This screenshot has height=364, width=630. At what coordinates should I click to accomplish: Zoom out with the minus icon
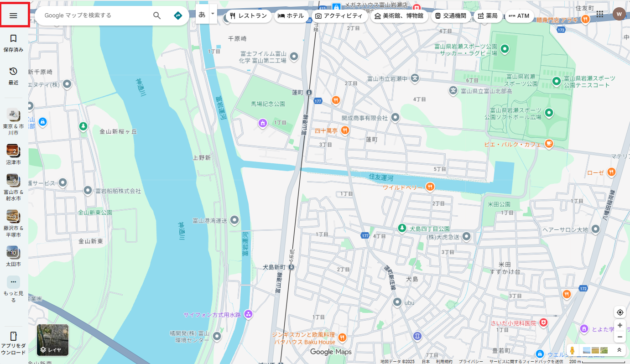click(620, 337)
